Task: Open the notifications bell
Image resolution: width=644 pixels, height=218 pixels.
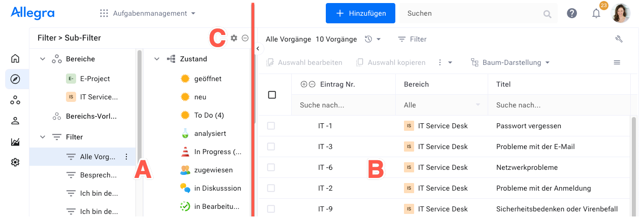Action: (596, 14)
